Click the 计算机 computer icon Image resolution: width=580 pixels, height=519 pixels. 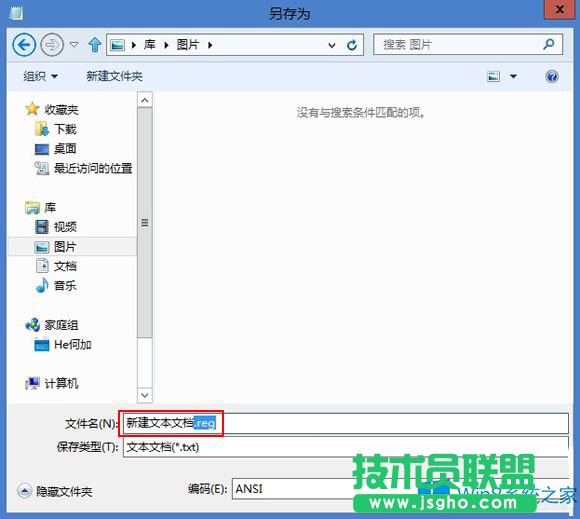[x=33, y=384]
